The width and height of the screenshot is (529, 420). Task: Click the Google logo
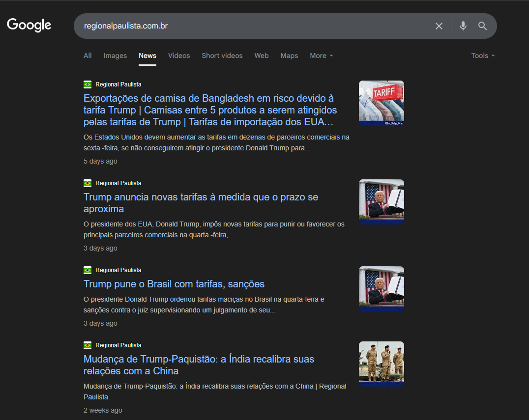click(29, 25)
